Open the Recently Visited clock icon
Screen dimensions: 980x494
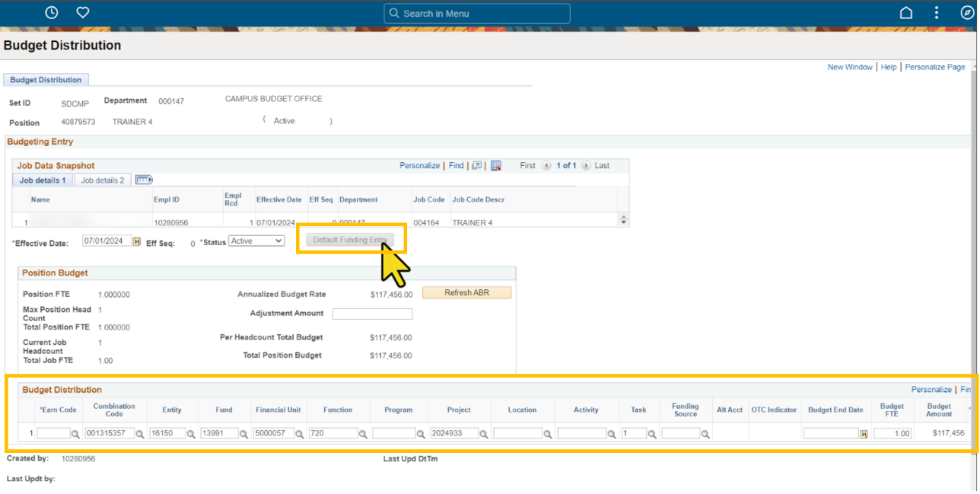tap(52, 13)
